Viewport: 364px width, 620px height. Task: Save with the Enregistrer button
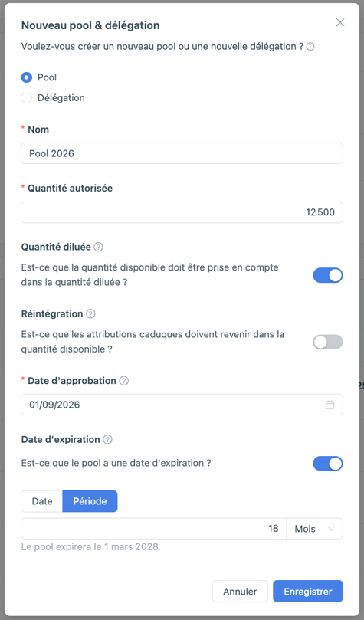308,592
